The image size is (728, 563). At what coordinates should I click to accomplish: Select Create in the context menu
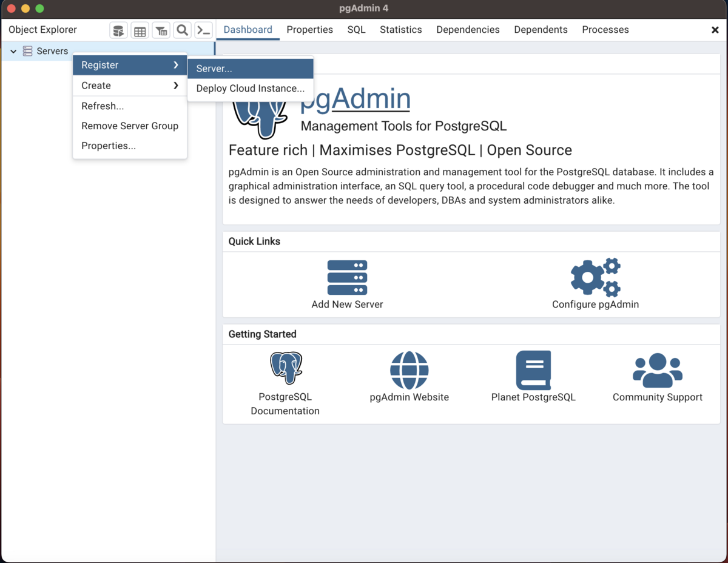(x=130, y=86)
